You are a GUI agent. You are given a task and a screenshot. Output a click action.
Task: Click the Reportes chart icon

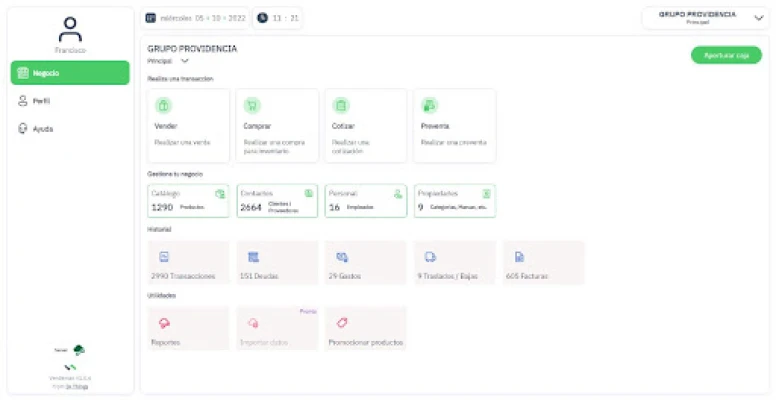point(164,323)
